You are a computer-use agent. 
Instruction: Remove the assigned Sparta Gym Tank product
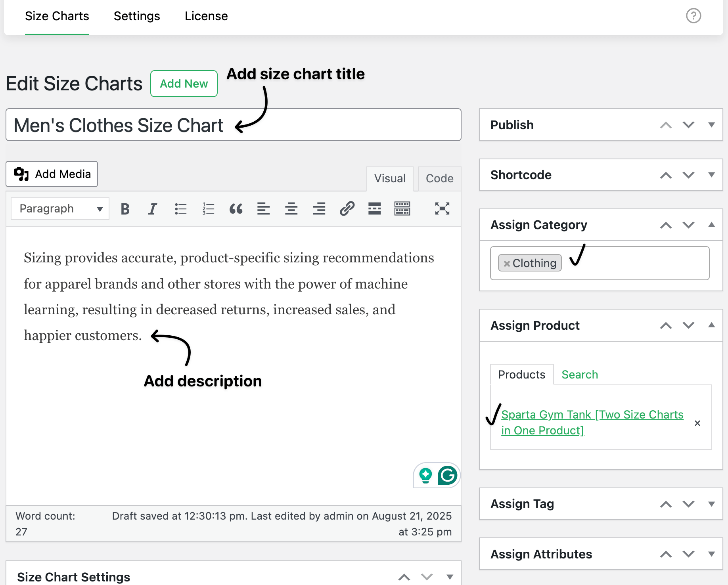point(697,423)
